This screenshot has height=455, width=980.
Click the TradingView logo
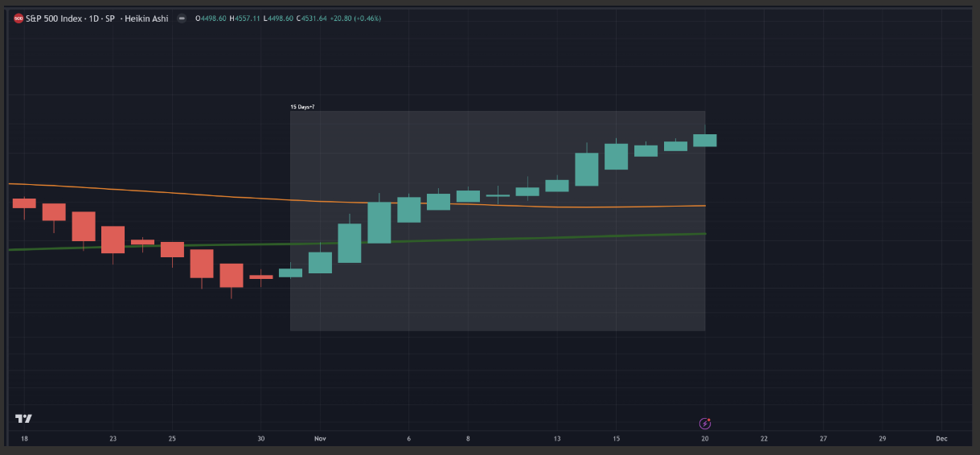coord(23,419)
